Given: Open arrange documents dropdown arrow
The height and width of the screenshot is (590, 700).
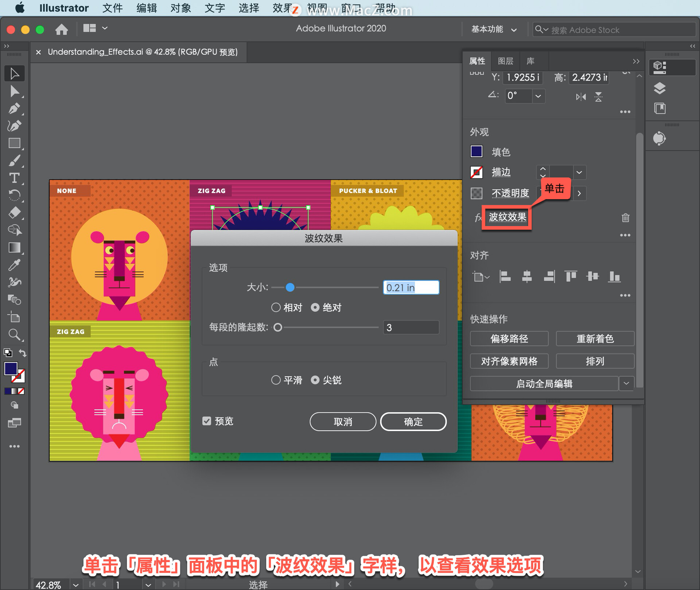Looking at the screenshot, I should click(x=105, y=28).
